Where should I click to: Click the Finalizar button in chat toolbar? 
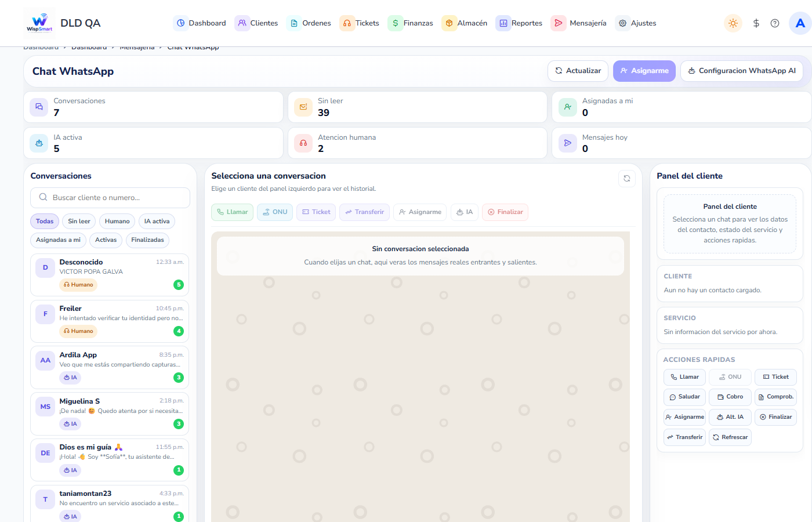point(505,212)
